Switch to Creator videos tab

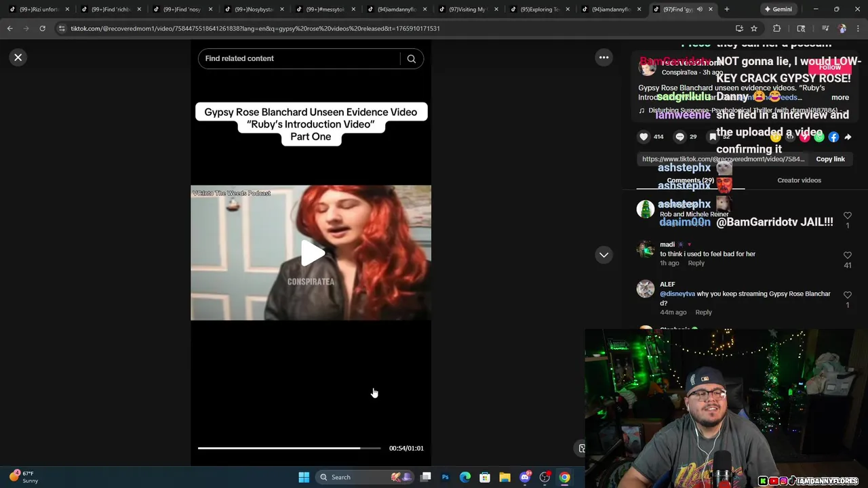coord(799,180)
